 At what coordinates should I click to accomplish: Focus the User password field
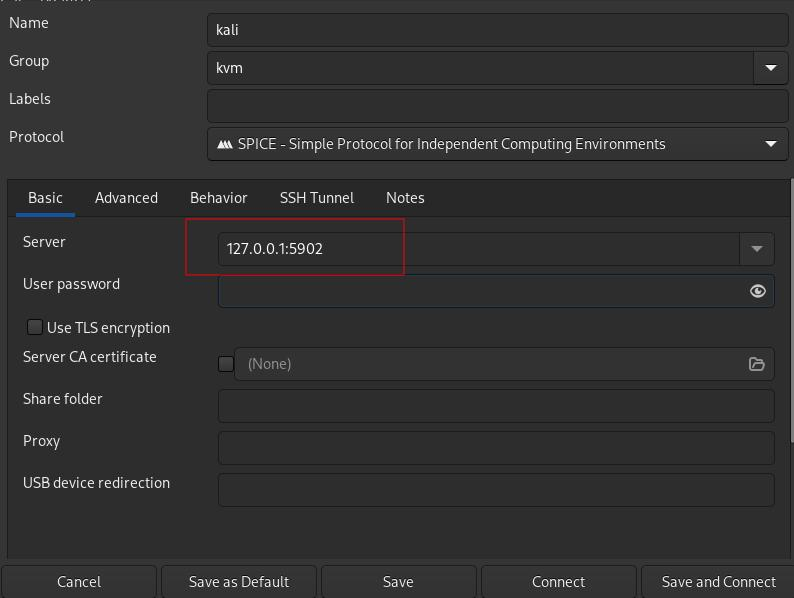[480, 291]
